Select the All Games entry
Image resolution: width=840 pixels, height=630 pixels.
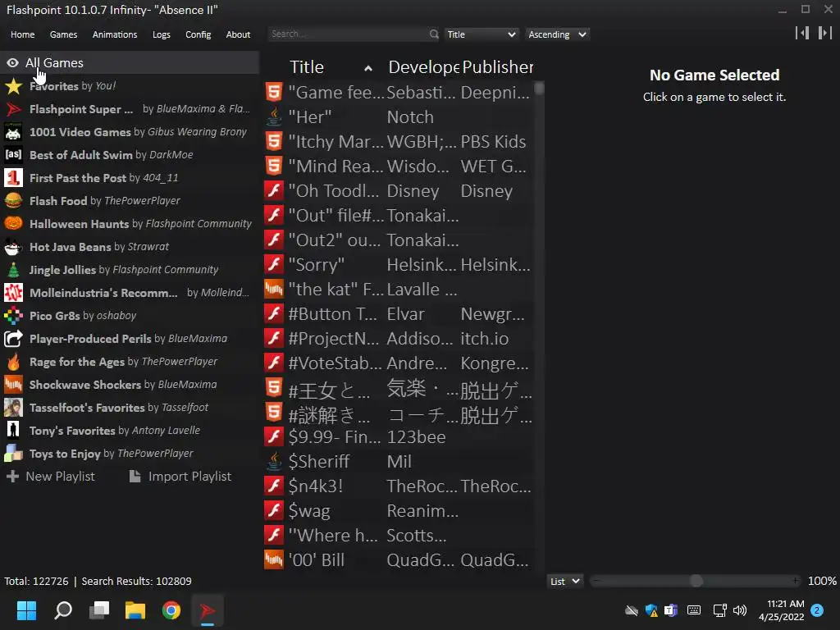tap(130, 62)
